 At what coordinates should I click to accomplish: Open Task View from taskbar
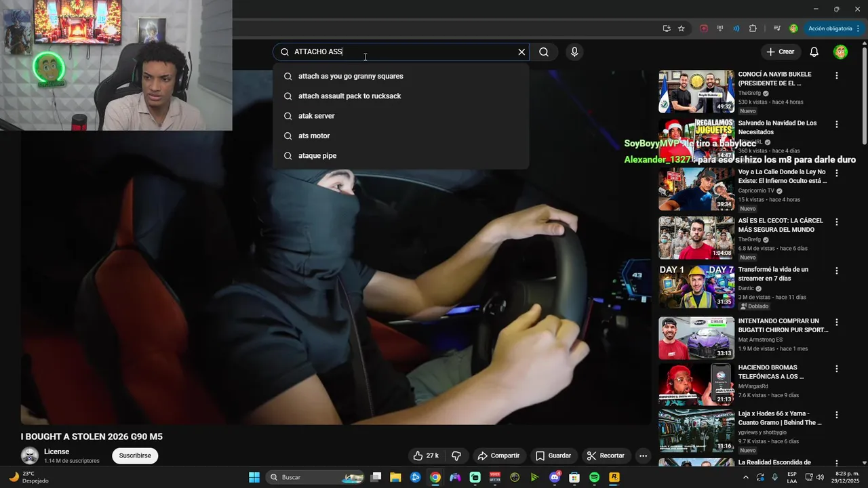376,477
